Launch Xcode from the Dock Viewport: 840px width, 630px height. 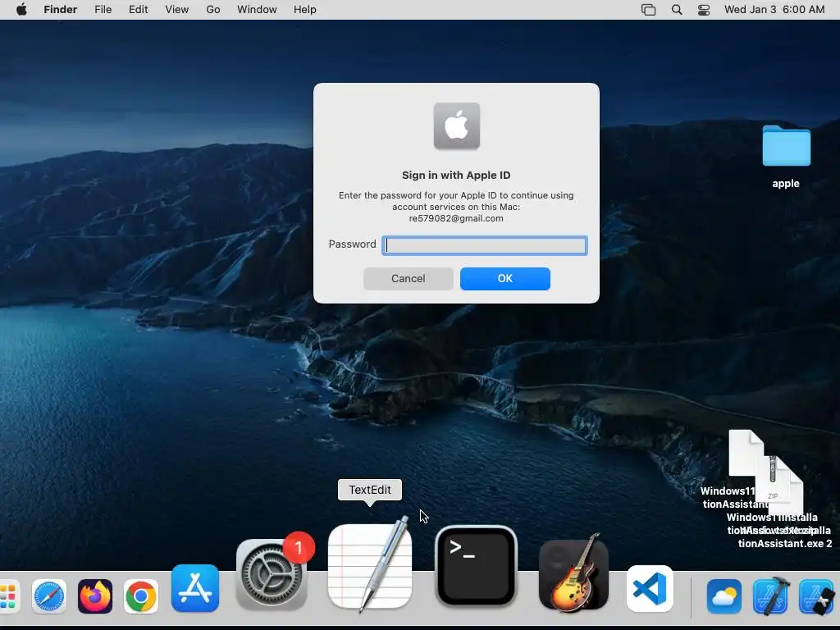point(771,596)
